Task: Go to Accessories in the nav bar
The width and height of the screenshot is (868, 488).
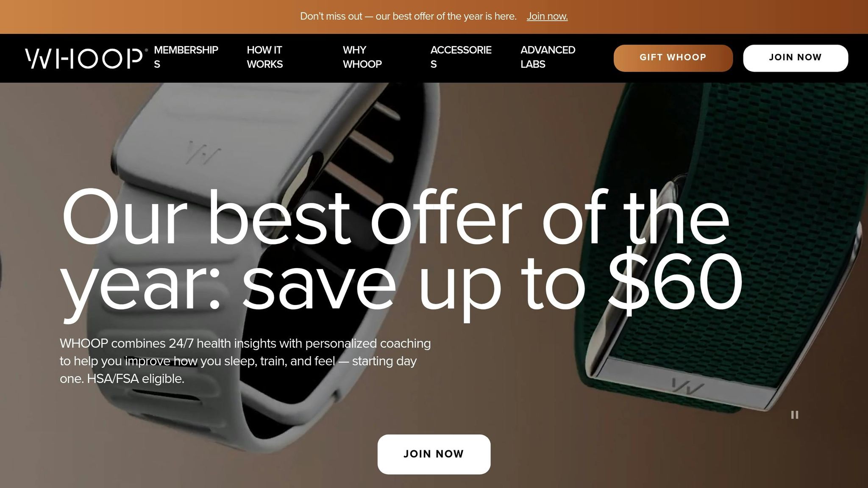Action: [x=461, y=57]
